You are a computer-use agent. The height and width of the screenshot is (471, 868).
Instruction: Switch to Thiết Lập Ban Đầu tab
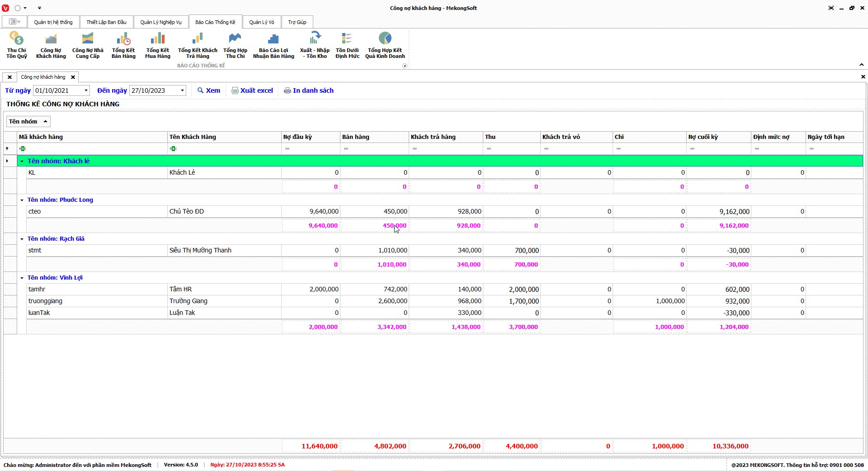pyautogui.click(x=106, y=22)
